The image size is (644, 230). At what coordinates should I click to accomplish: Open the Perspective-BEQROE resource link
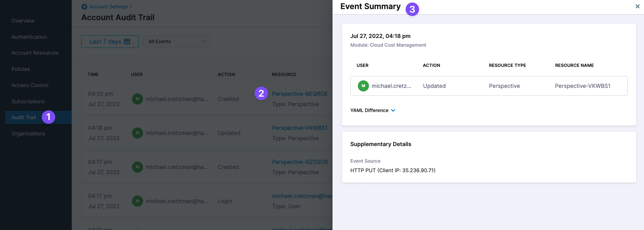coord(300,94)
